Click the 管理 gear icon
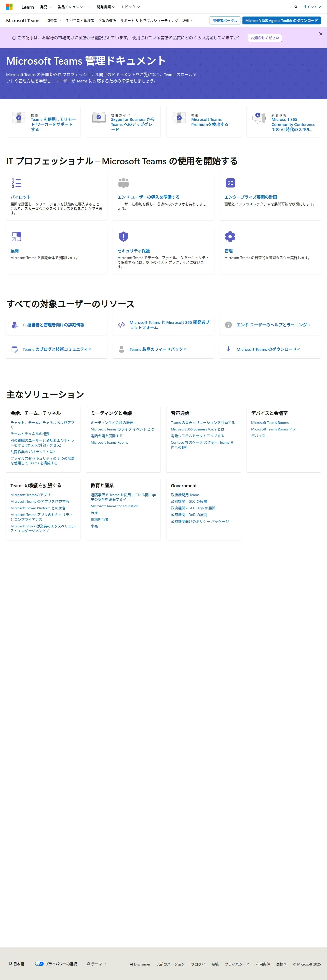The image size is (327, 980). tap(230, 237)
